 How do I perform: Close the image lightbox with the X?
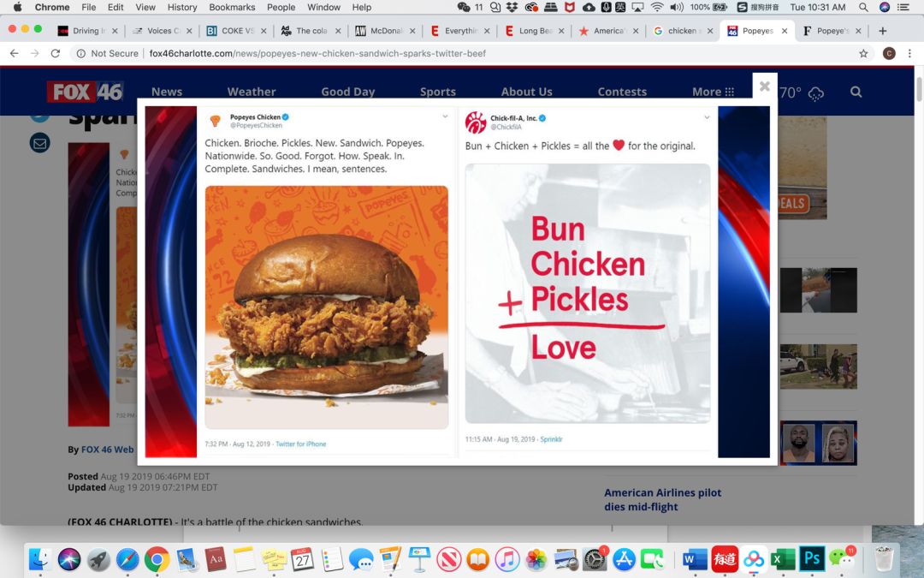[x=764, y=86]
